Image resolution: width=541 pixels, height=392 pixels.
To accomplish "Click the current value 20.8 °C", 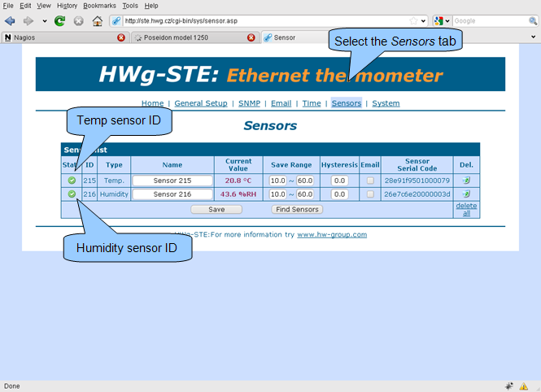I will [x=238, y=181].
